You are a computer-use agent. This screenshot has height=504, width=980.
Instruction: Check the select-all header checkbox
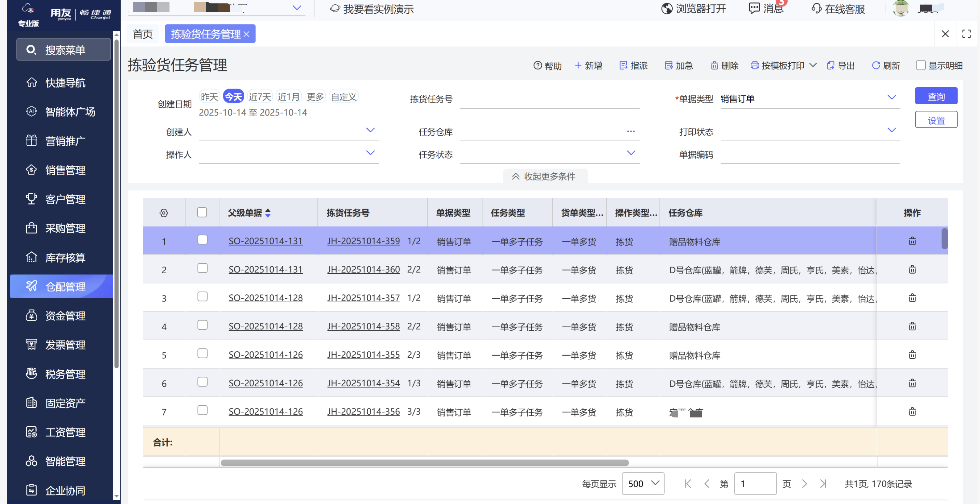(202, 212)
